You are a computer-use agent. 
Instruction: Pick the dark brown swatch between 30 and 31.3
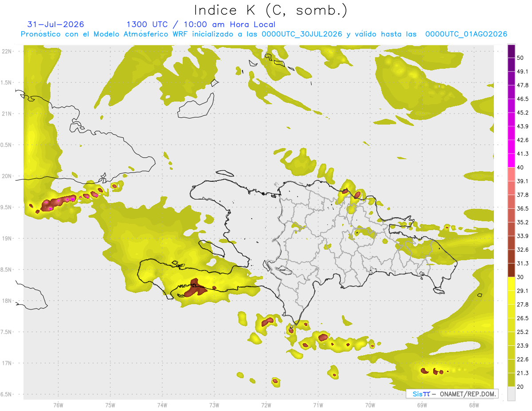pyautogui.click(x=511, y=270)
